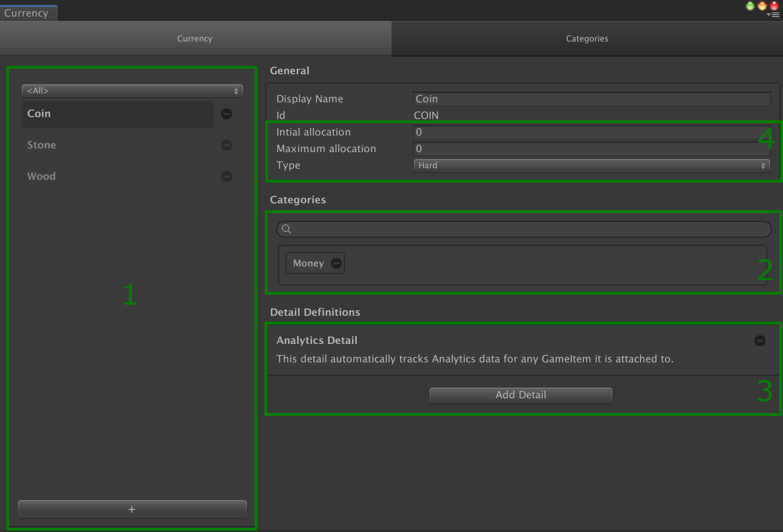Screen dimensions: 783x532
Task: Click the green window control button
Action: [x=750, y=6]
